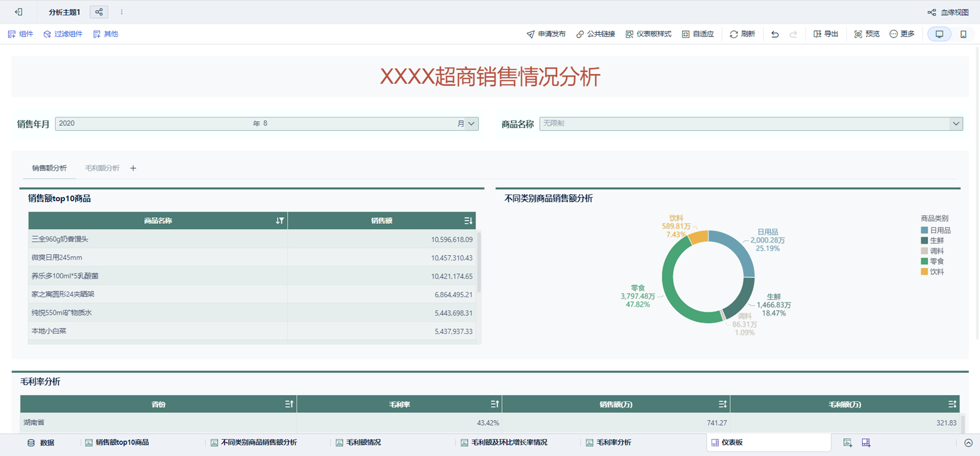Viewport: 980px width, 456px height.
Task: Click the 零食 legend color swatch
Action: tap(924, 261)
